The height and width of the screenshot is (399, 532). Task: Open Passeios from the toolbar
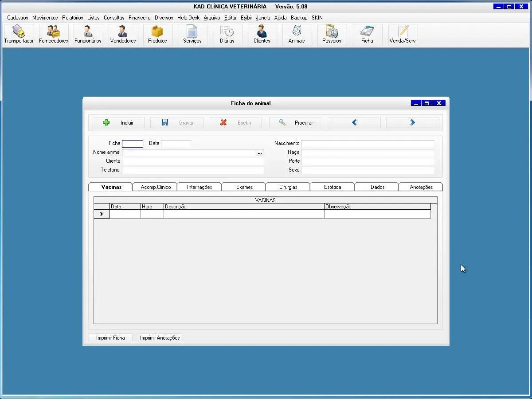332,35
